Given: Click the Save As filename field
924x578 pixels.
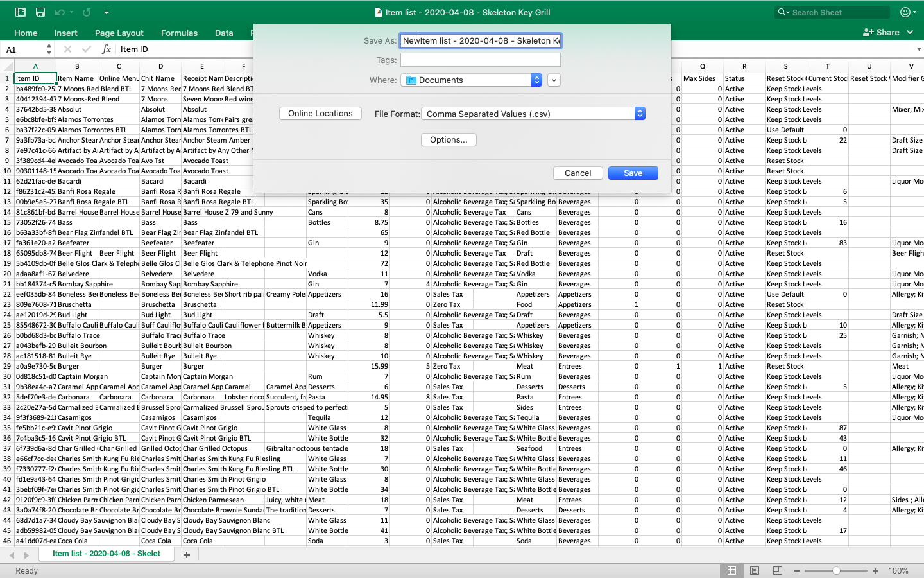Looking at the screenshot, I should (x=481, y=40).
